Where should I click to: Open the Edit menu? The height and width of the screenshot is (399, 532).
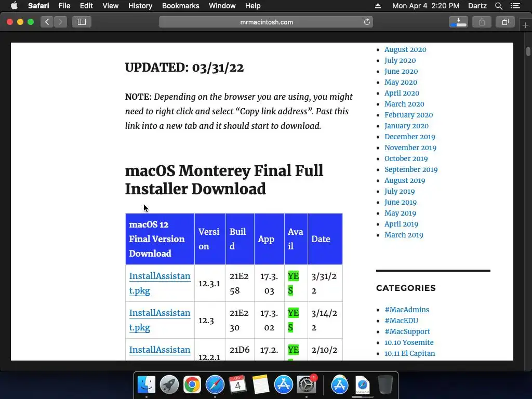click(86, 6)
